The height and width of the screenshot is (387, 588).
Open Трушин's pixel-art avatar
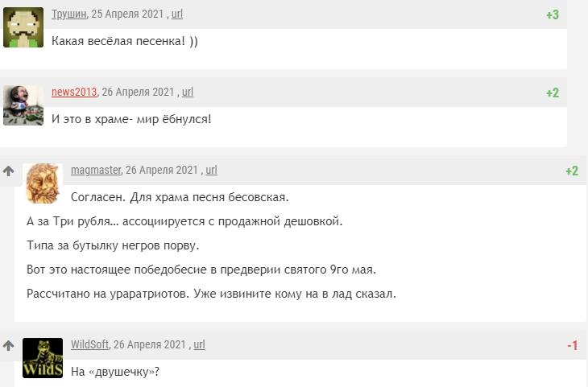click(23, 27)
